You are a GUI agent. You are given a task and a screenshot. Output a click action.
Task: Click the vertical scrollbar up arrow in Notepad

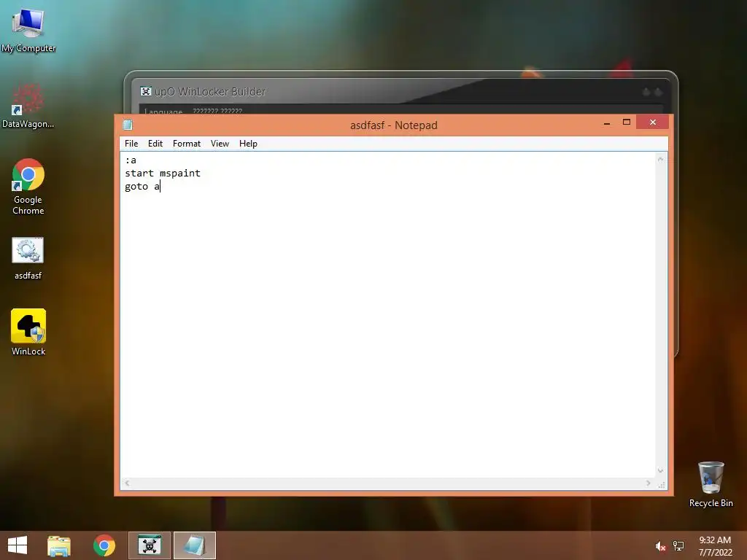click(660, 159)
